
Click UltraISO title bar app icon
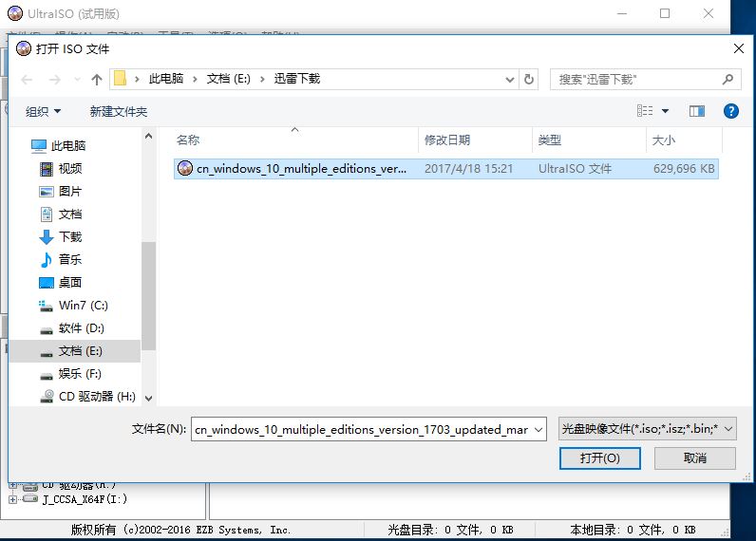click(x=15, y=13)
